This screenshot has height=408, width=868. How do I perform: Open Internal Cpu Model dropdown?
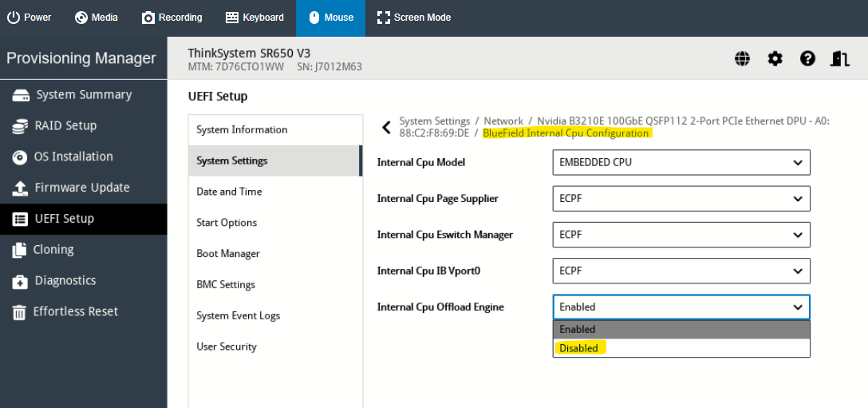point(681,162)
